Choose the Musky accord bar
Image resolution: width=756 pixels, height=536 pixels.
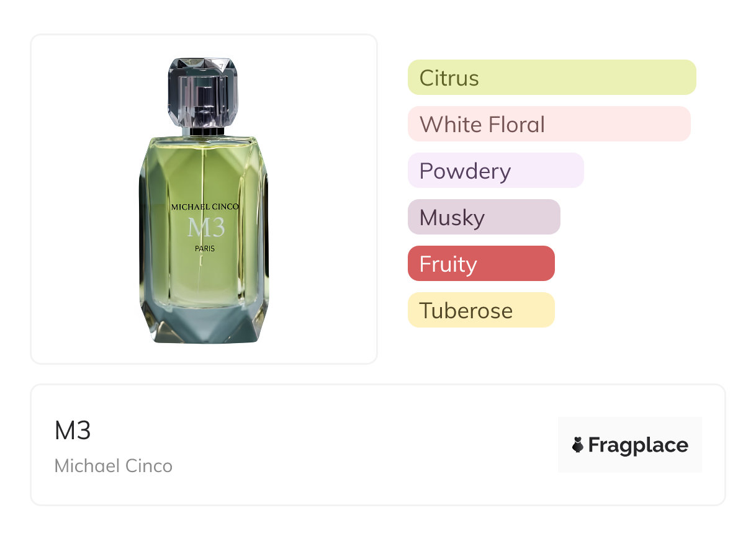[484, 217]
